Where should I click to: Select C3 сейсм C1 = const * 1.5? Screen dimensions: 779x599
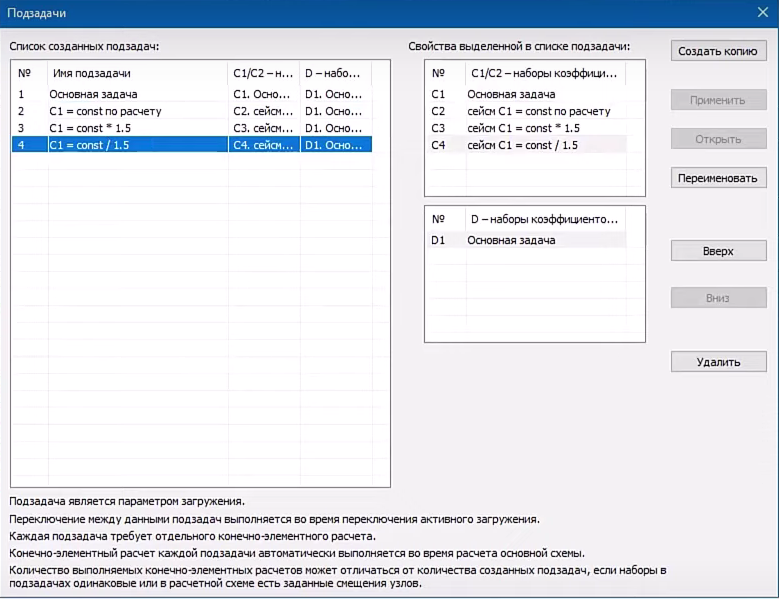(x=523, y=128)
